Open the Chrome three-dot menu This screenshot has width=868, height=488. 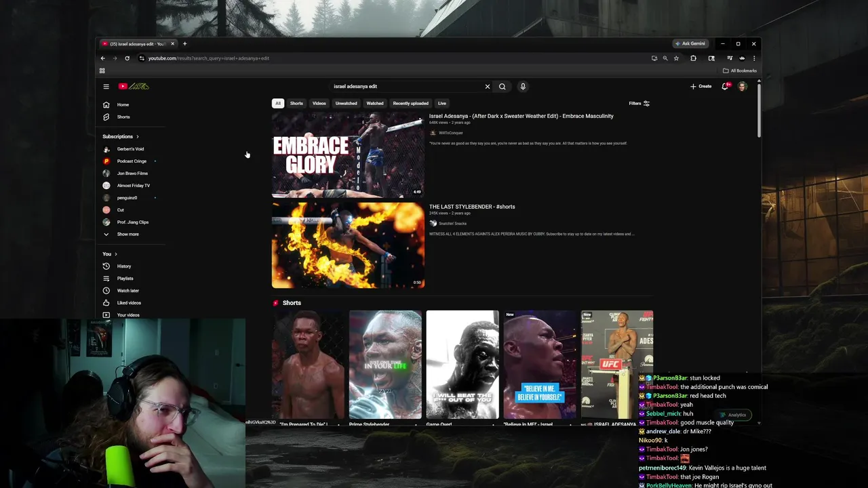coord(754,58)
